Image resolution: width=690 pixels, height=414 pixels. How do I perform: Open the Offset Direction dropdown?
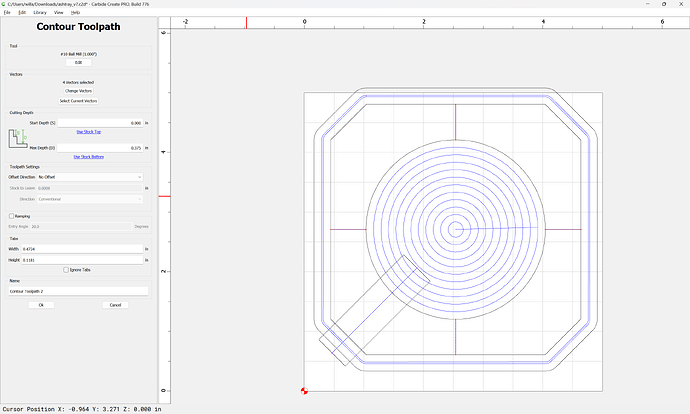pos(90,177)
